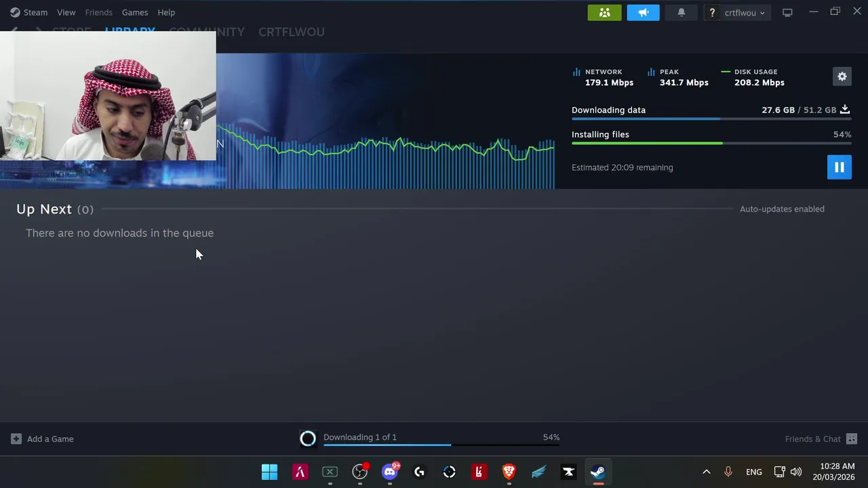The height and width of the screenshot is (488, 868).
Task: Open Logitech G HUB from the taskbar
Action: (419, 472)
